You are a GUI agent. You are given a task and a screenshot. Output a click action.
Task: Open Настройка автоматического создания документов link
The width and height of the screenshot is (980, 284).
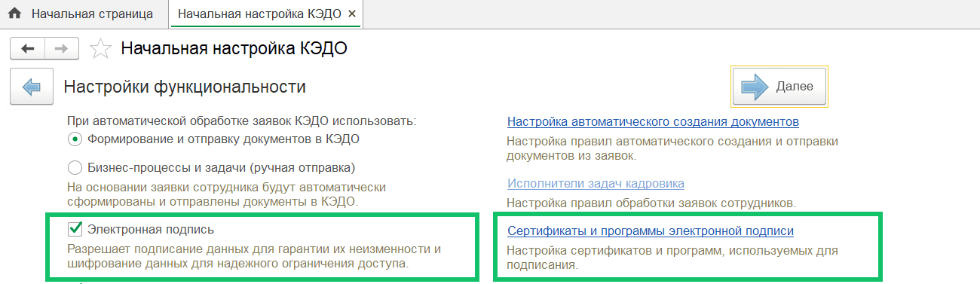(x=653, y=121)
